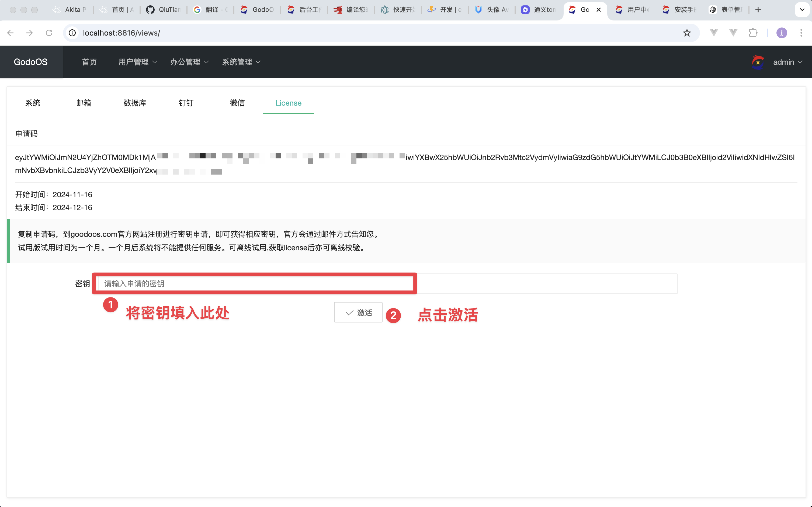Switch to the QiuTian GitHub tab

[x=164, y=10]
